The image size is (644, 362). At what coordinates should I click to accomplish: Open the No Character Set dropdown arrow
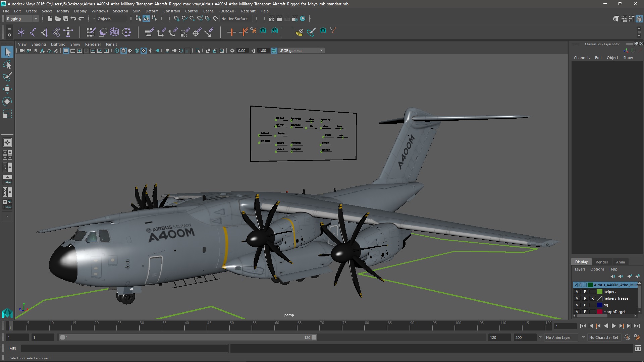tap(583, 337)
